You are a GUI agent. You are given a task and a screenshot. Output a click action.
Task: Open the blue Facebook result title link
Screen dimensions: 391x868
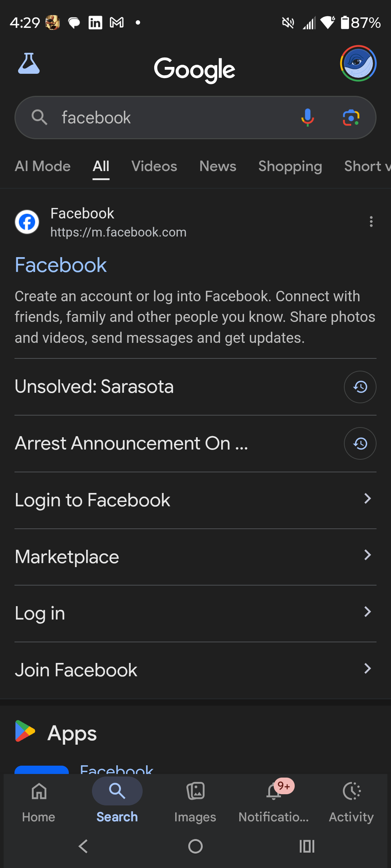61,265
